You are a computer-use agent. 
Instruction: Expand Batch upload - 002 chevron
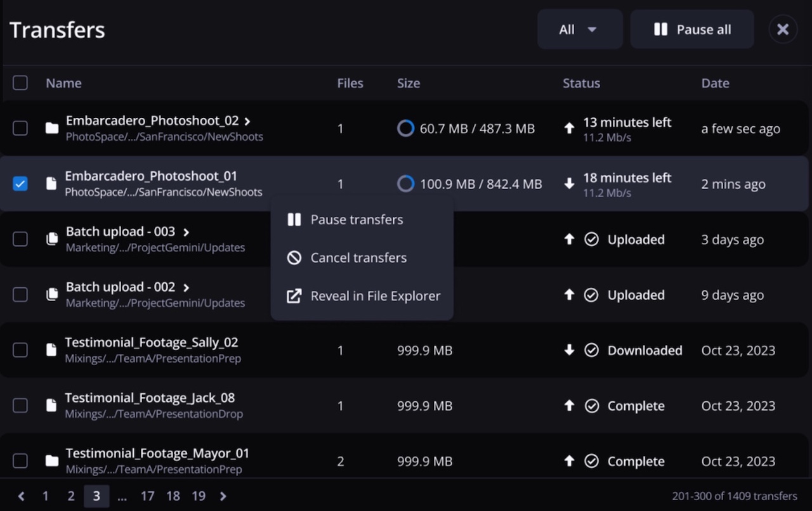(x=186, y=287)
